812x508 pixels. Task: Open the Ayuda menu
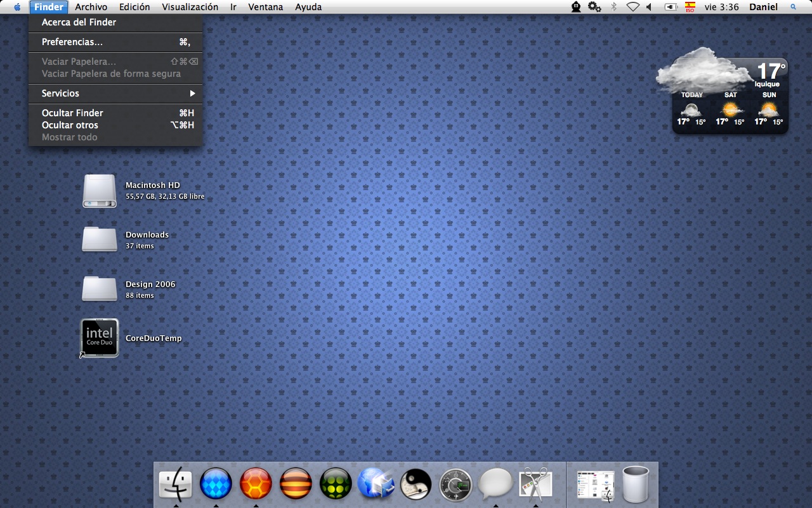pos(308,7)
